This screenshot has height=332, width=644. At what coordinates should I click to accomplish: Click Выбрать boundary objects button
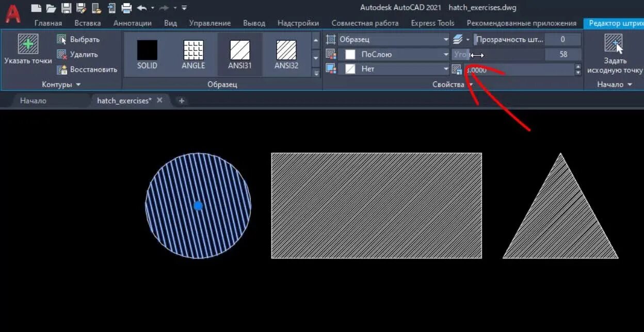click(78, 40)
